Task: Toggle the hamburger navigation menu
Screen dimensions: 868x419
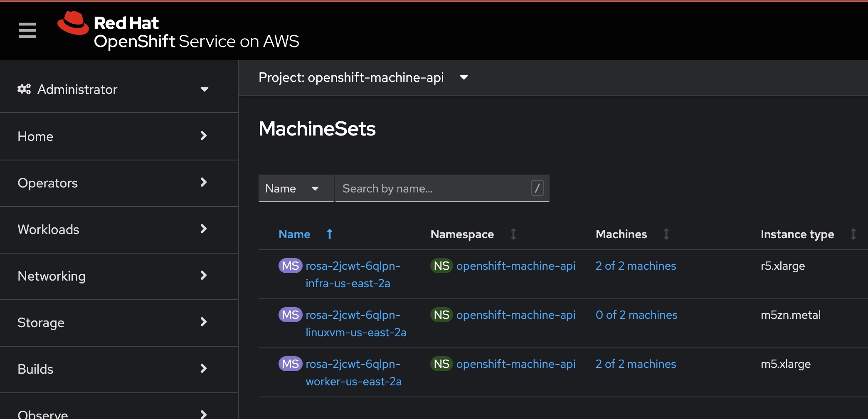Action: (27, 30)
